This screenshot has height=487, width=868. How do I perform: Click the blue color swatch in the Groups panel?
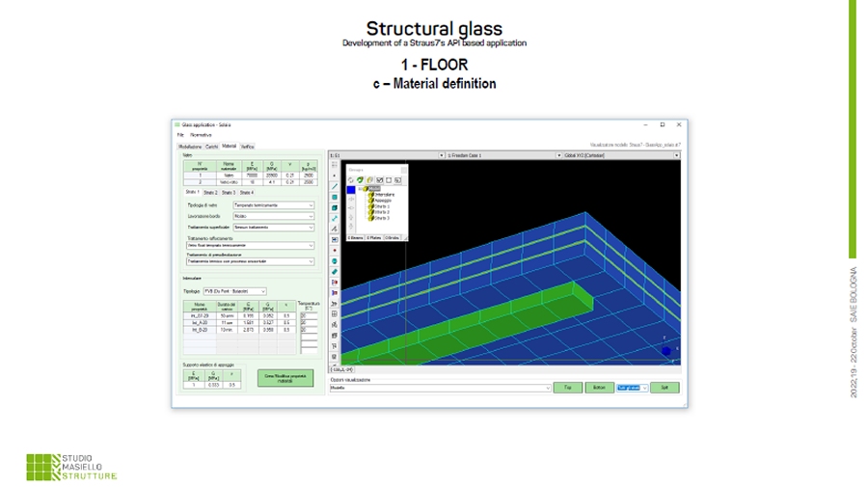[x=352, y=190]
